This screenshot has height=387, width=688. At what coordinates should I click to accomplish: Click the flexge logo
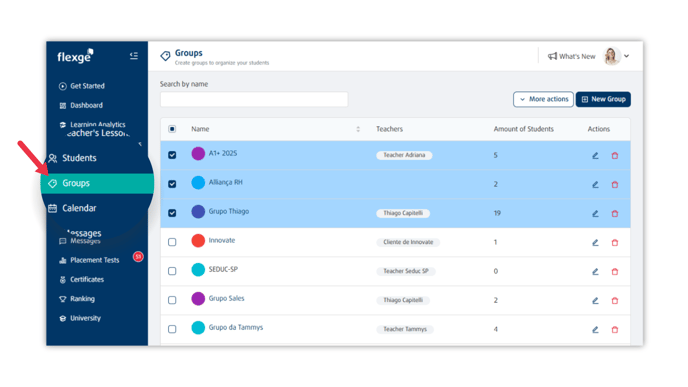click(x=75, y=56)
